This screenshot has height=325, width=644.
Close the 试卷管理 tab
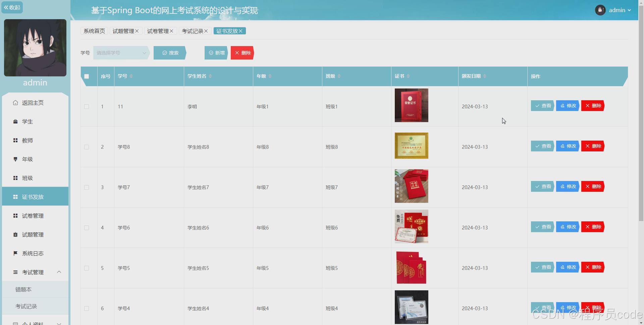[x=171, y=31]
